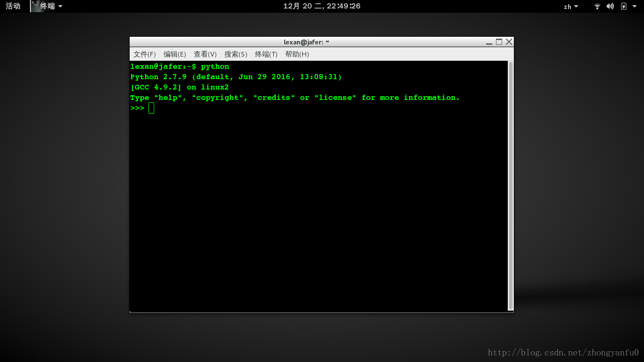This screenshot has height=362, width=644.
Task: Click the battery status icon
Action: point(624,6)
